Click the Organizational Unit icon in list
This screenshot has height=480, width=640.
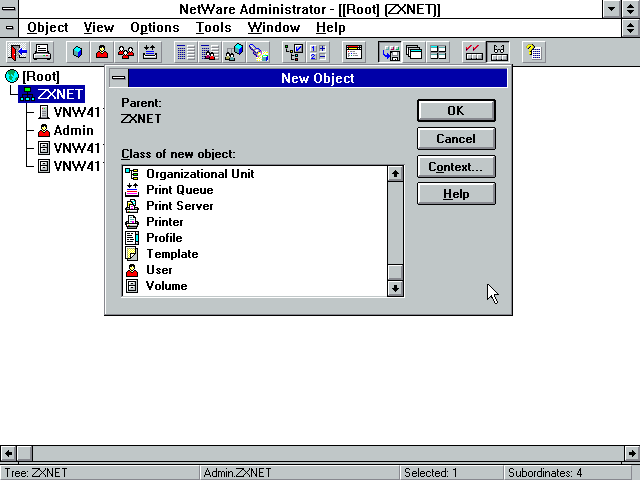(x=132, y=174)
